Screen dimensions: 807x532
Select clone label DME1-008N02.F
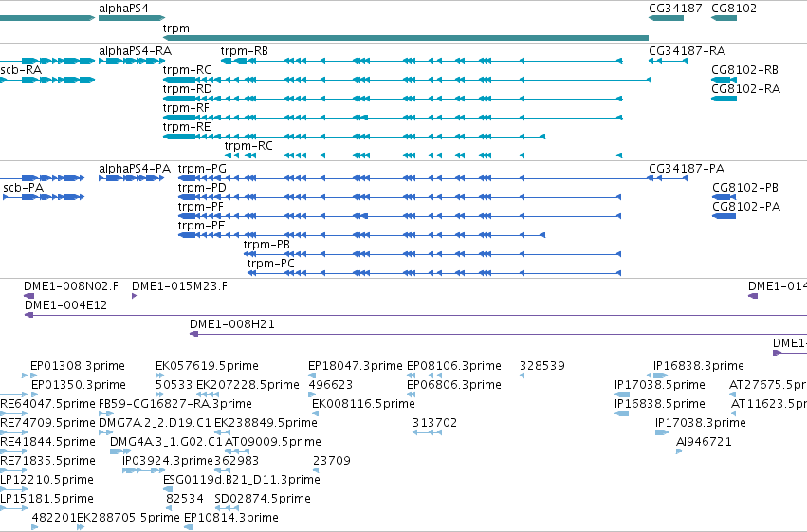(71, 286)
